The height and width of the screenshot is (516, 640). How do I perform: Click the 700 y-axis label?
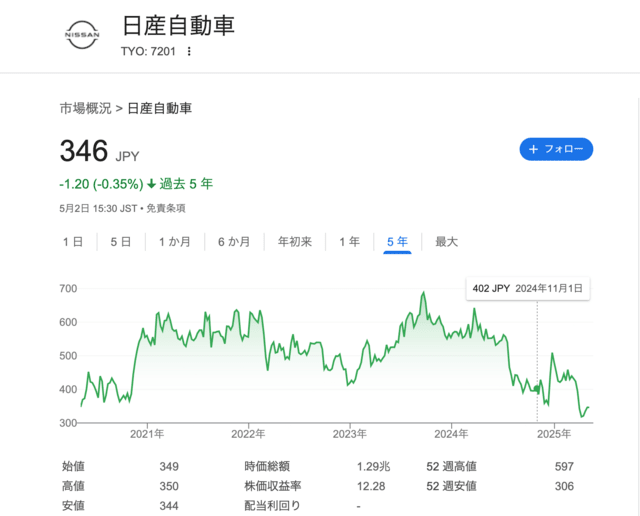coord(68,289)
